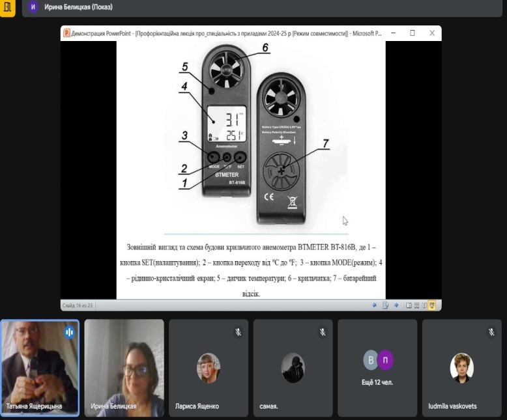This screenshot has width=507, height=420.
Task: Click ludmila vaskovets profile avatar
Action: coord(462,368)
